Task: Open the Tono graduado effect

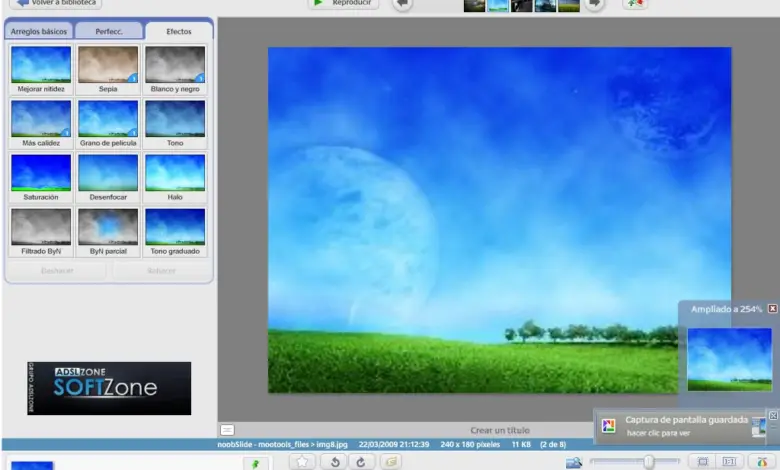Action: 175,232
